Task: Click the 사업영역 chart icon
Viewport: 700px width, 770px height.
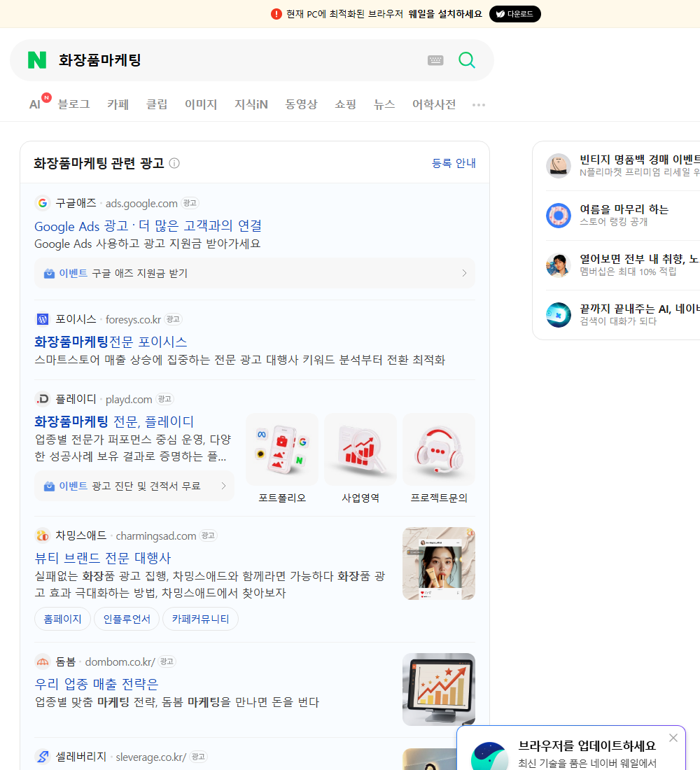Action: 360,449
